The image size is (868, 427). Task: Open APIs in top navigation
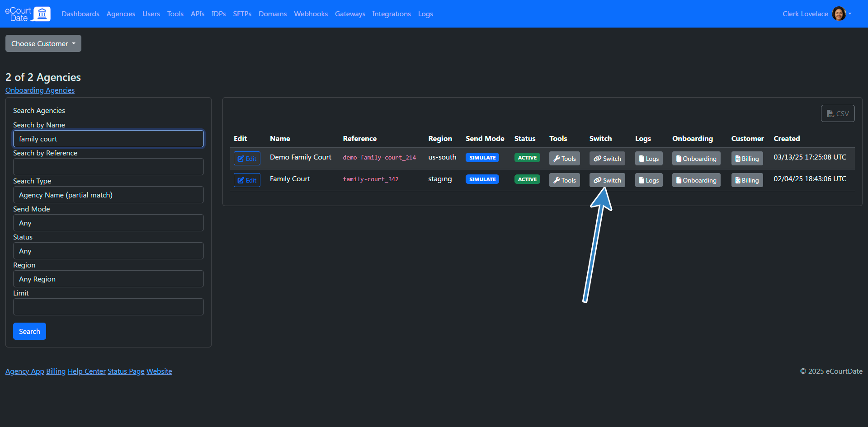click(x=198, y=14)
